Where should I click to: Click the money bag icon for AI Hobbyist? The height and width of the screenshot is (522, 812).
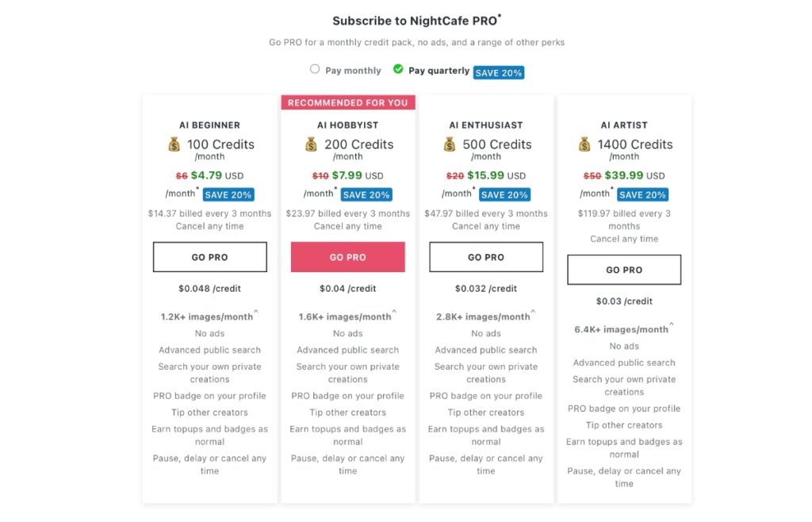[311, 144]
